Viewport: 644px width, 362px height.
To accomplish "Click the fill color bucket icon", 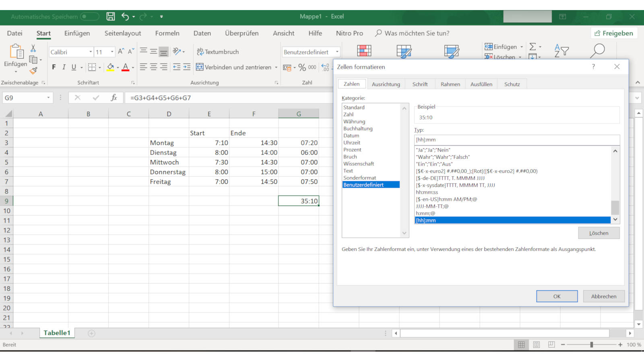I will (x=110, y=67).
